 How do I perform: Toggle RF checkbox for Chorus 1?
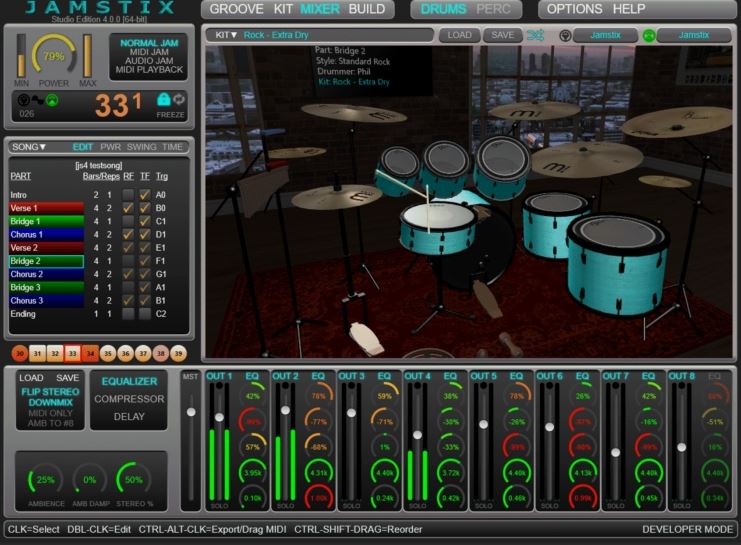coord(128,234)
